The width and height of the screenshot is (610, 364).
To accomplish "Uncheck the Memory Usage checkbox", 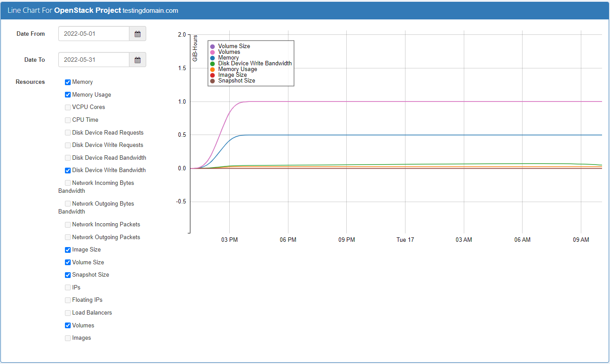I will pos(68,95).
